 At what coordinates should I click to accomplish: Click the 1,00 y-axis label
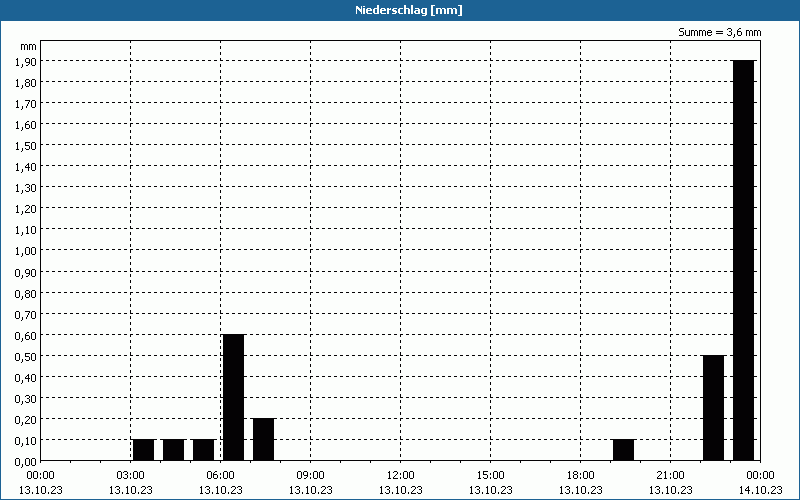coord(26,251)
